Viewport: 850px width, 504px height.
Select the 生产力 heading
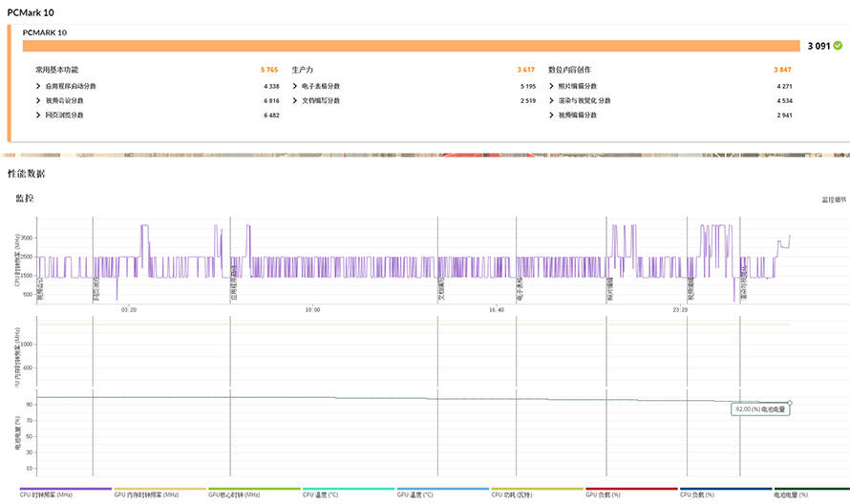[x=303, y=70]
